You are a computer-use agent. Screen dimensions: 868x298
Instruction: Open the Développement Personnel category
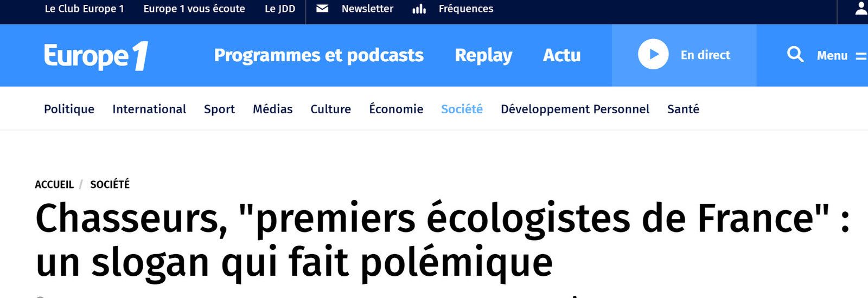(x=575, y=109)
